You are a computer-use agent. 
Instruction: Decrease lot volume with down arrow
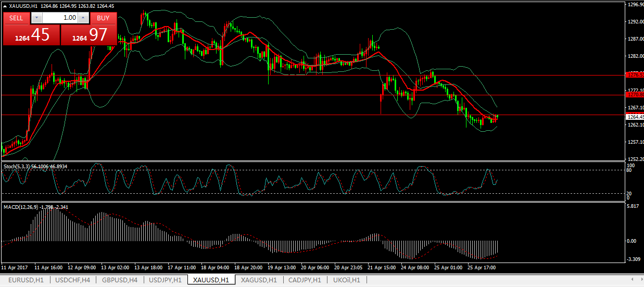[36, 18]
